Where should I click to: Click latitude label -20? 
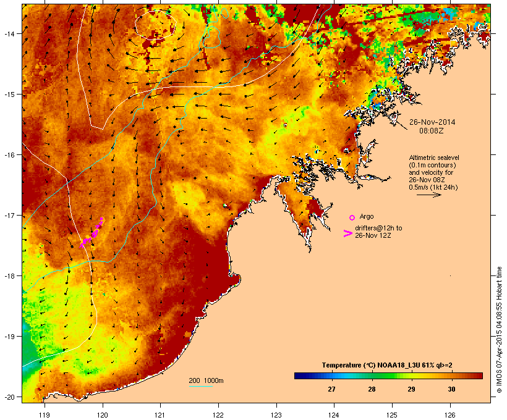pyautogui.click(x=9, y=397)
